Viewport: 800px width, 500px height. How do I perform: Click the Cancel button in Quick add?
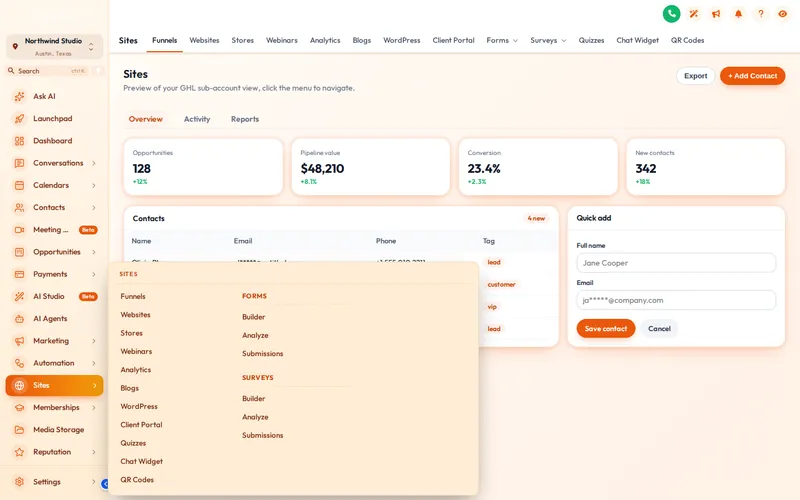[659, 329]
